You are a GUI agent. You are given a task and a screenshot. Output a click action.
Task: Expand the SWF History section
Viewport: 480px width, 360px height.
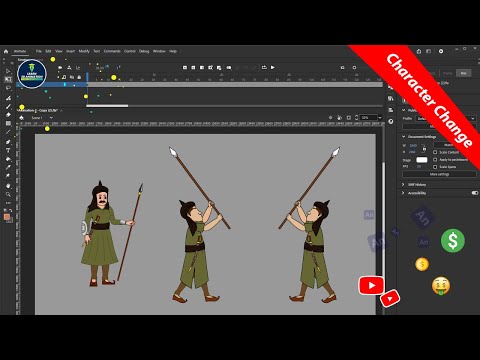coord(403,184)
